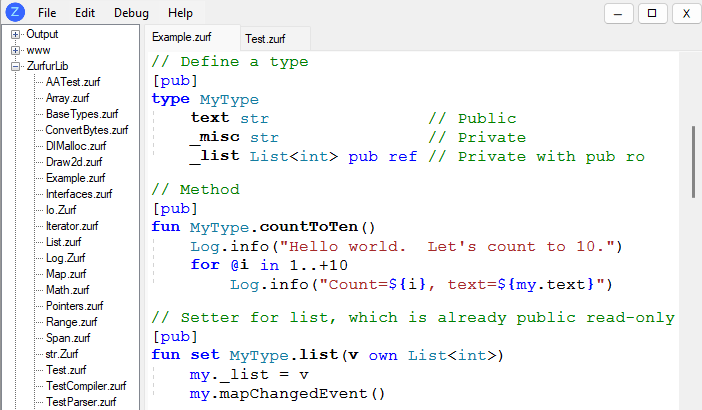Open the File menu
Image resolution: width=702 pixels, height=410 pixels.
coord(47,13)
